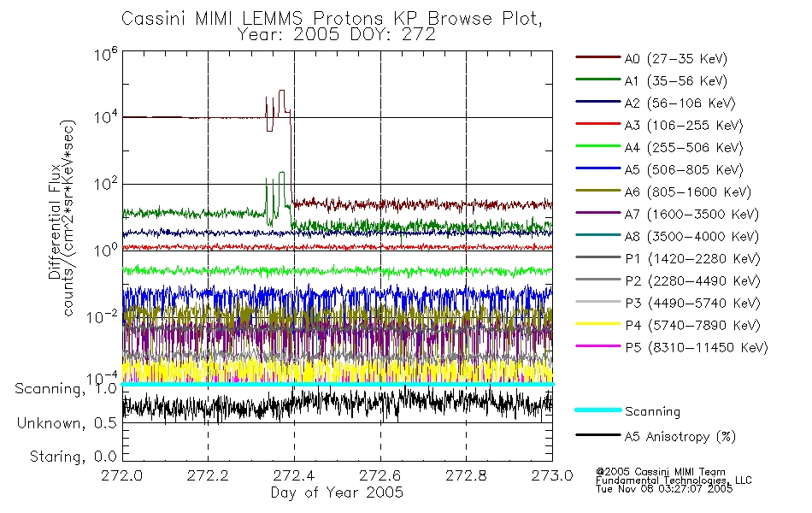Click the A8 (3500-4000 KeV) legend label
The width and height of the screenshot is (812, 513).
coord(691,237)
